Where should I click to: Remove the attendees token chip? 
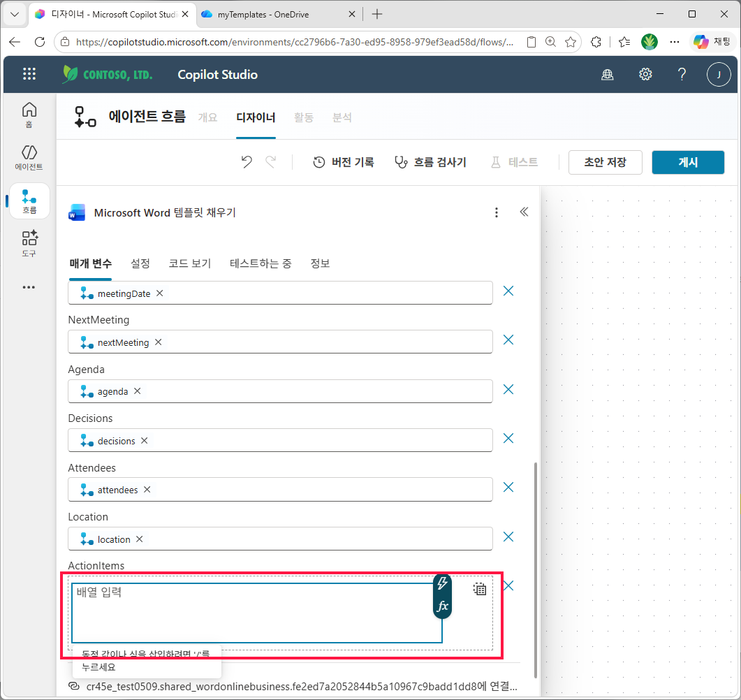[x=147, y=489]
